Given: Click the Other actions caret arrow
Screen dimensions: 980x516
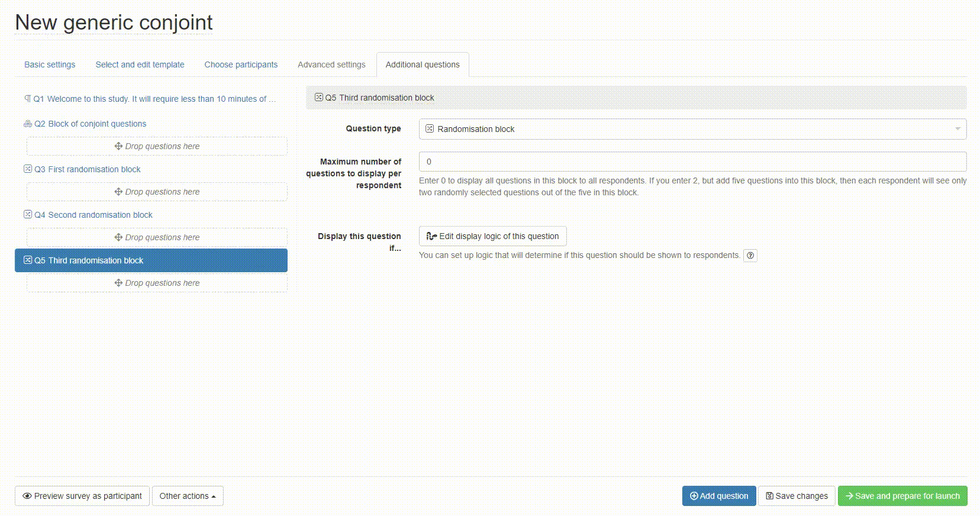Looking at the screenshot, I should [x=214, y=496].
